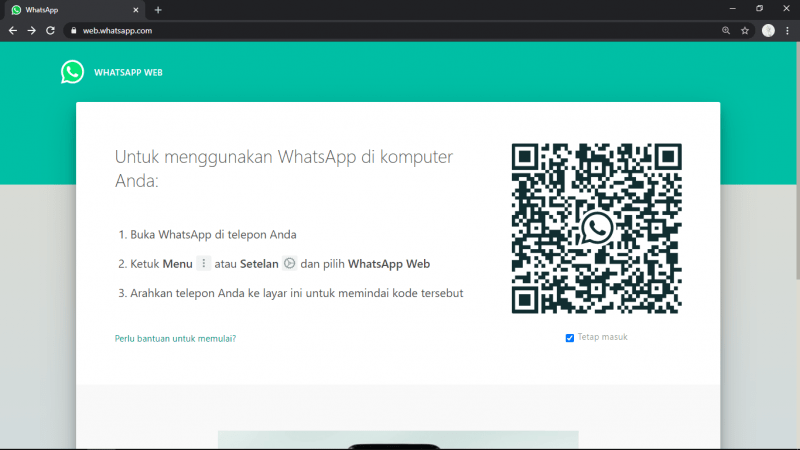Bookmark this page with the star icon
Screen dimensions: 800x450
pyautogui.click(x=745, y=31)
